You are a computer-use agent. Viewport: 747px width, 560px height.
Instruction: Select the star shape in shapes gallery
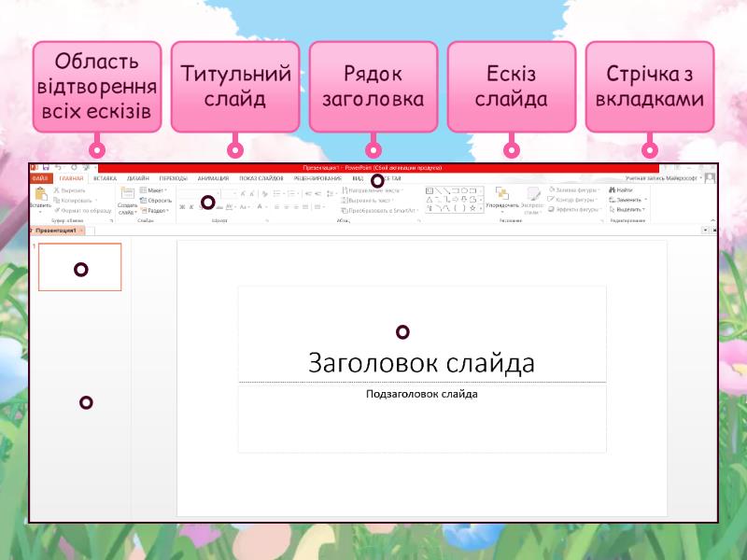(472, 208)
